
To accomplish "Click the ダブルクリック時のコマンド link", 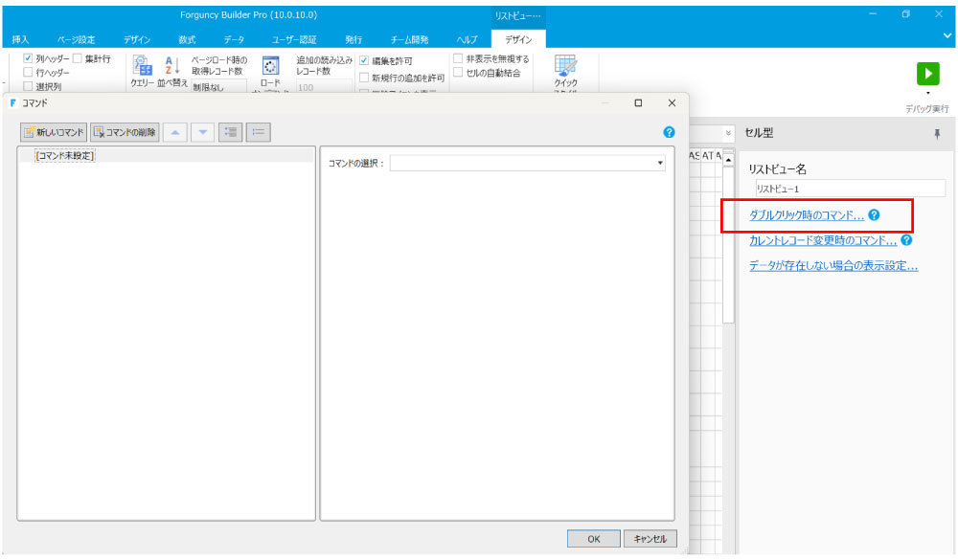I will coord(807,215).
